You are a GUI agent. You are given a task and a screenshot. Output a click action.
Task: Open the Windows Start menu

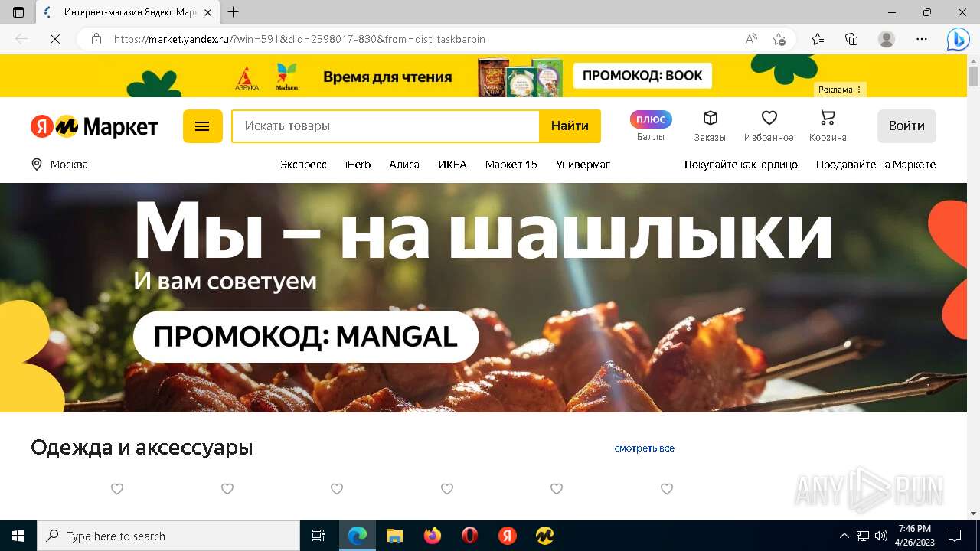click(x=18, y=536)
